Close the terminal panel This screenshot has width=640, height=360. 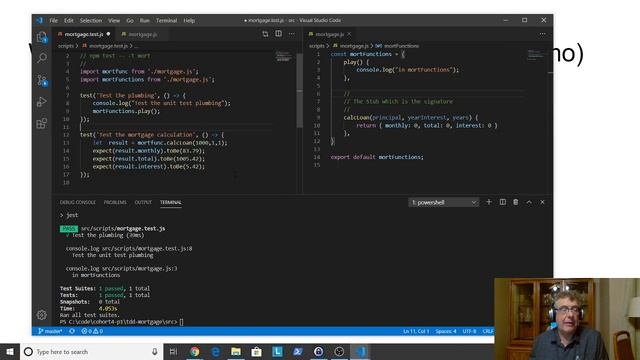[x=542, y=202]
